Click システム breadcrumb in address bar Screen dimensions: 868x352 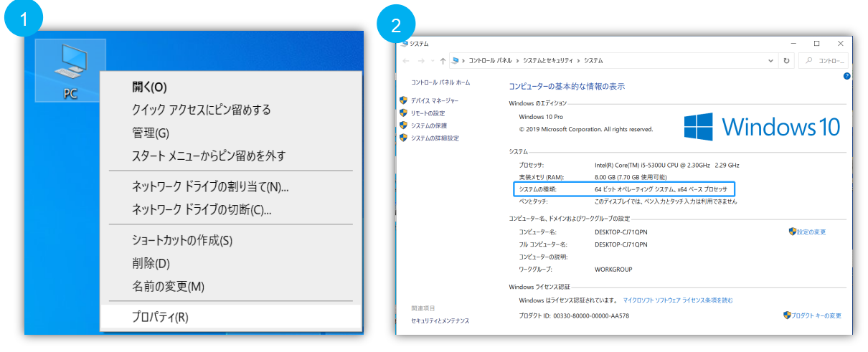click(593, 61)
